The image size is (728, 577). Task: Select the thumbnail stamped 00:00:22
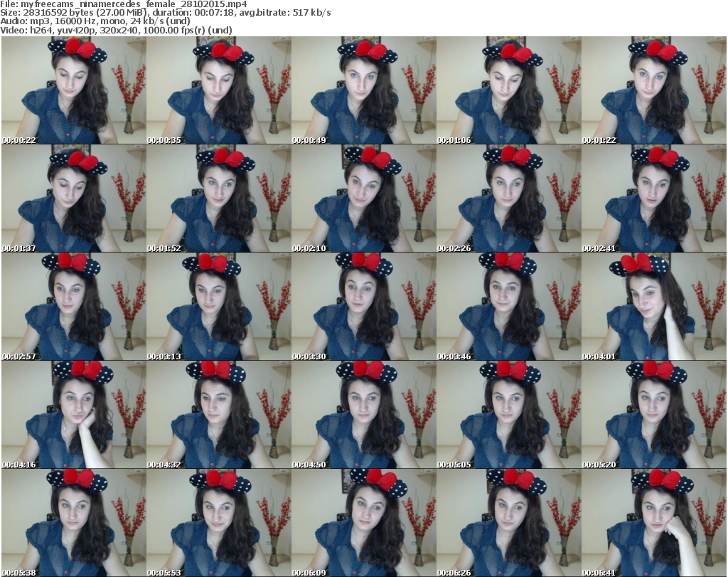tap(74, 90)
